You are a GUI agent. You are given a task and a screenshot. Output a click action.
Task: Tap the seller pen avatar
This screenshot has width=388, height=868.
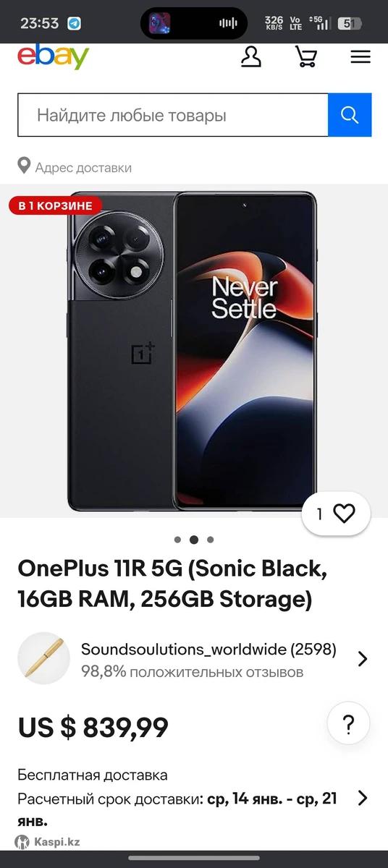click(x=43, y=658)
